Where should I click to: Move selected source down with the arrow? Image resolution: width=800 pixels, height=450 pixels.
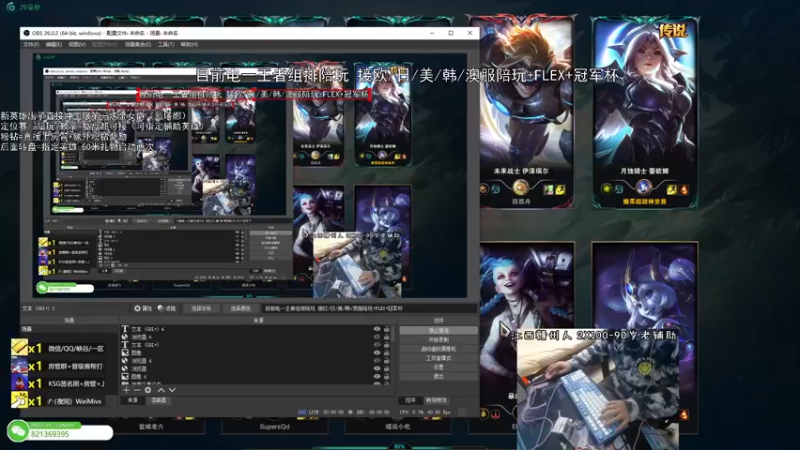[x=172, y=390]
